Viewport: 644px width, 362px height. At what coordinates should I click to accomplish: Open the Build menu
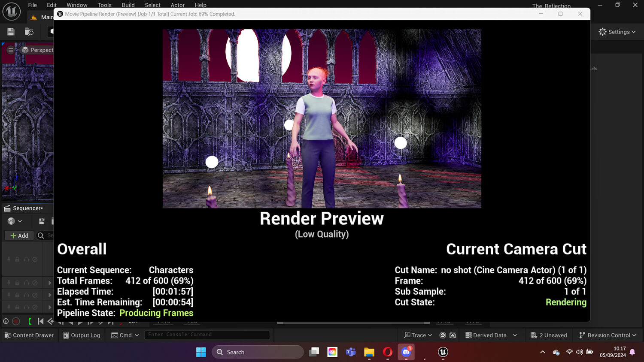click(128, 5)
